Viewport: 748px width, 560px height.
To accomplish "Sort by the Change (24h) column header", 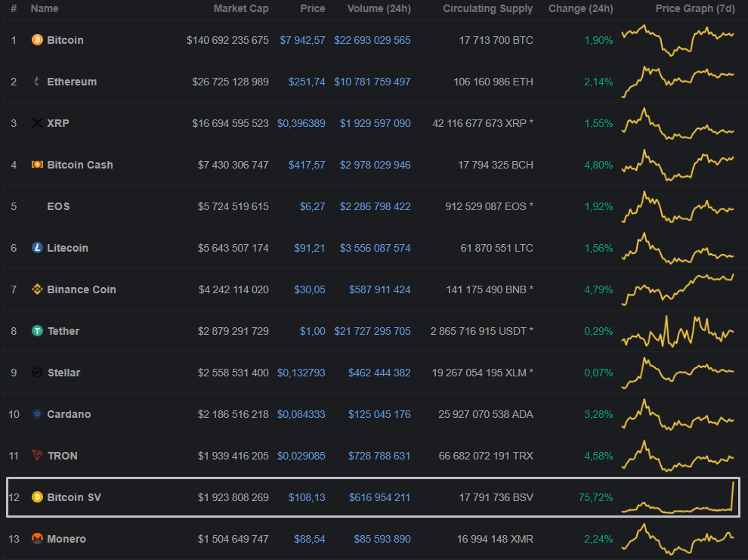I will tap(580, 8).
